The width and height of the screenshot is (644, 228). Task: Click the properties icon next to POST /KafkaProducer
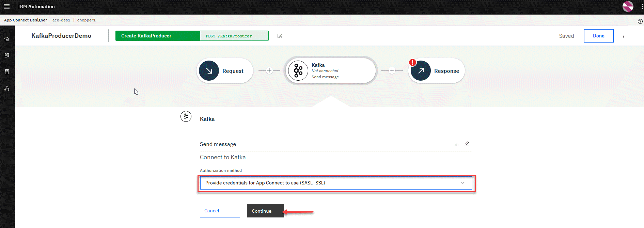280,36
